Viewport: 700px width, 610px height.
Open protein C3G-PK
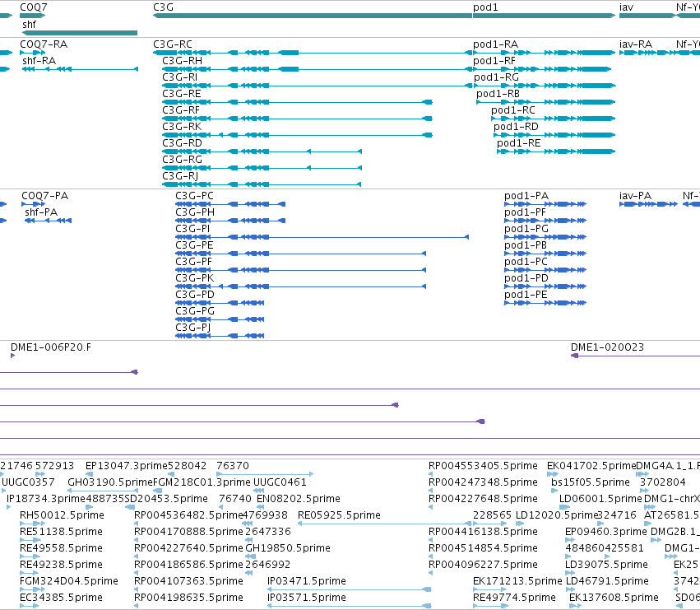click(195, 278)
